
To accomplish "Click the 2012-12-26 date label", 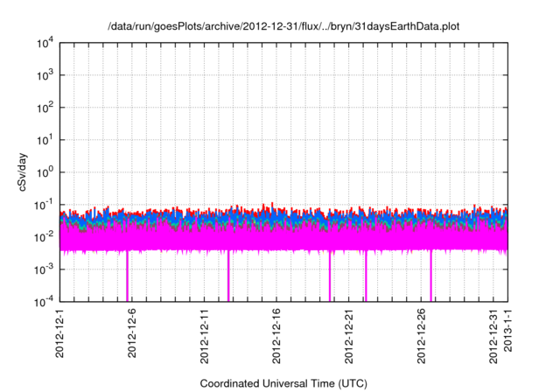I will [x=421, y=336].
